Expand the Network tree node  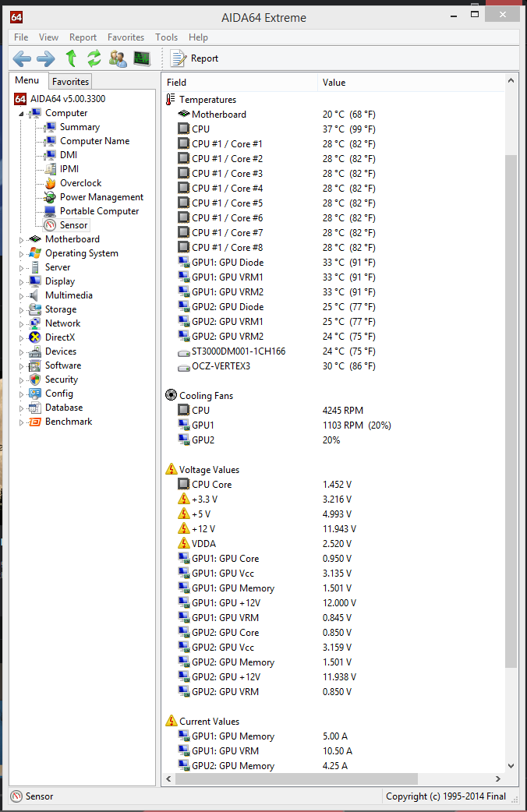click(21, 323)
